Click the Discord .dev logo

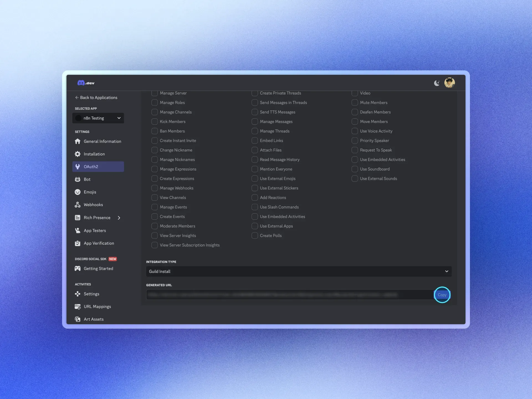[86, 83]
